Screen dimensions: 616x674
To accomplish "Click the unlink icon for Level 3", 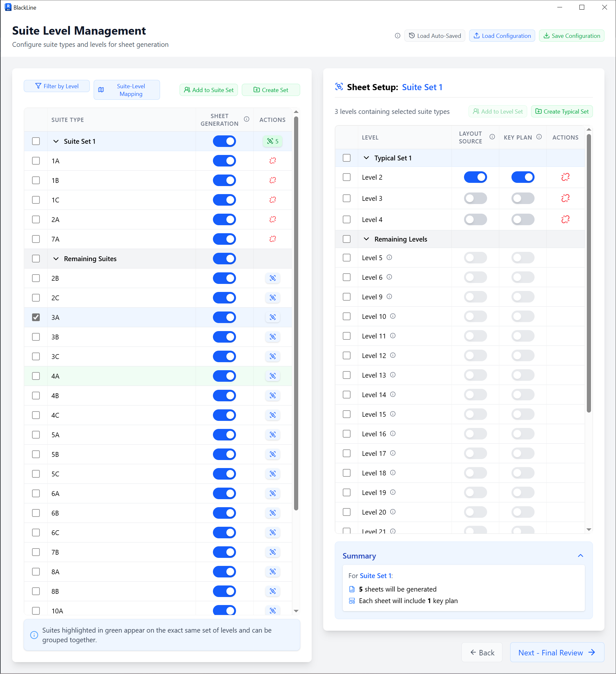I will click(x=565, y=198).
